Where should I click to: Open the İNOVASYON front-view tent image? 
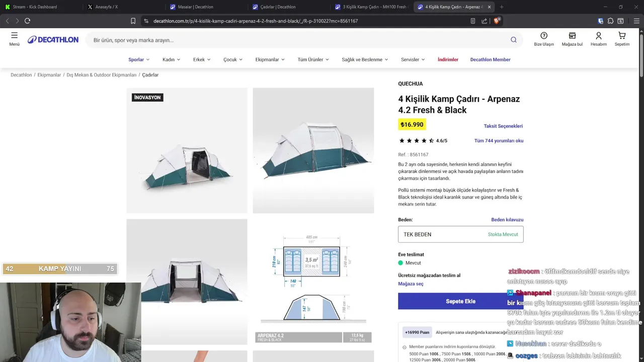[187, 150]
